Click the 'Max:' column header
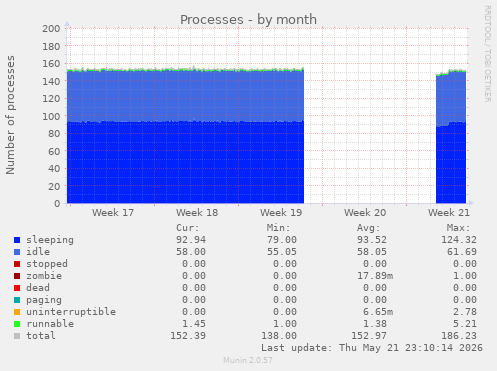This screenshot has height=371, width=497. [x=459, y=228]
